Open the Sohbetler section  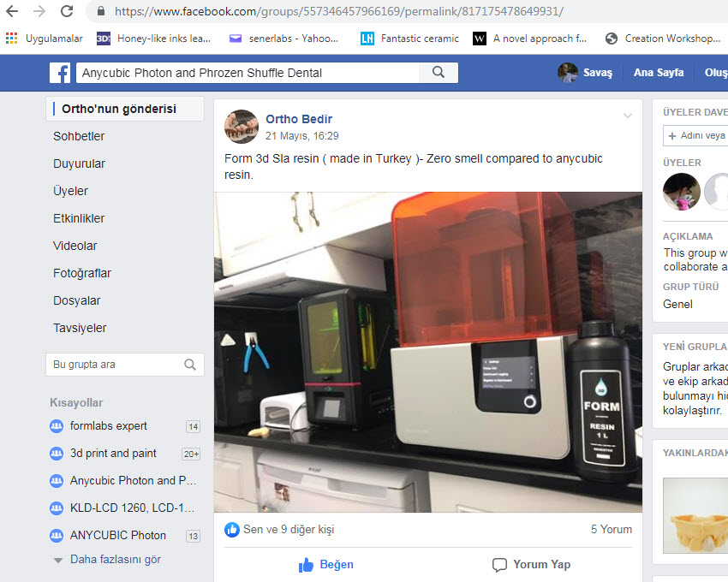(79, 136)
